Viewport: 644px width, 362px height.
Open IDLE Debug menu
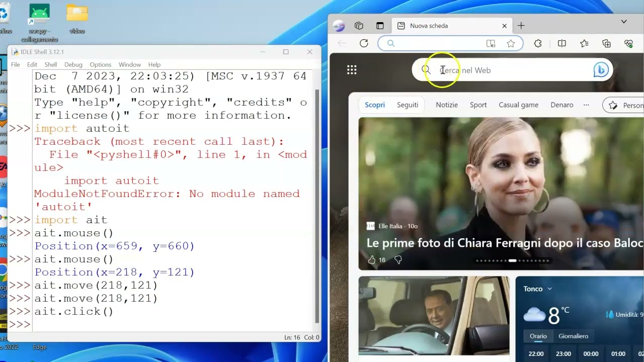[73, 64]
